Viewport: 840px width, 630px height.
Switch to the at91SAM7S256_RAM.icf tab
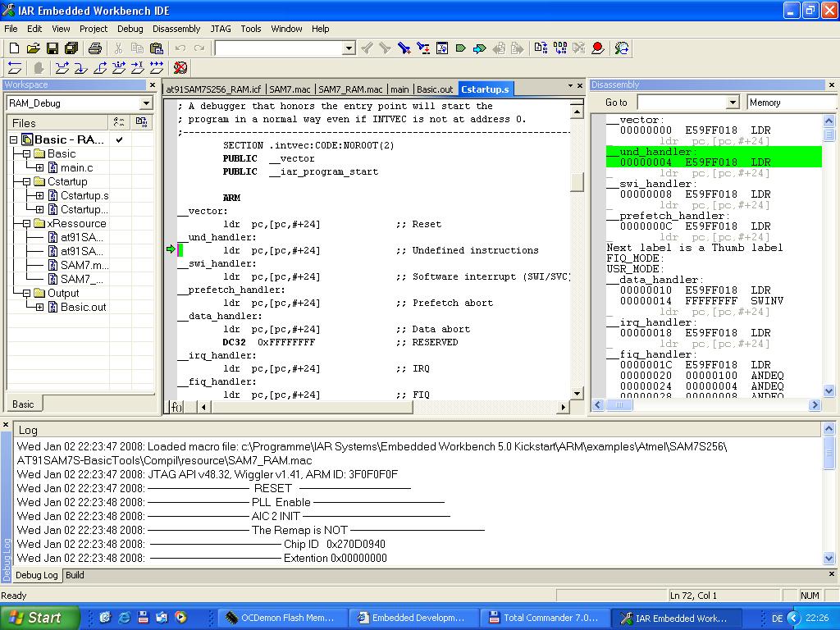(x=214, y=89)
